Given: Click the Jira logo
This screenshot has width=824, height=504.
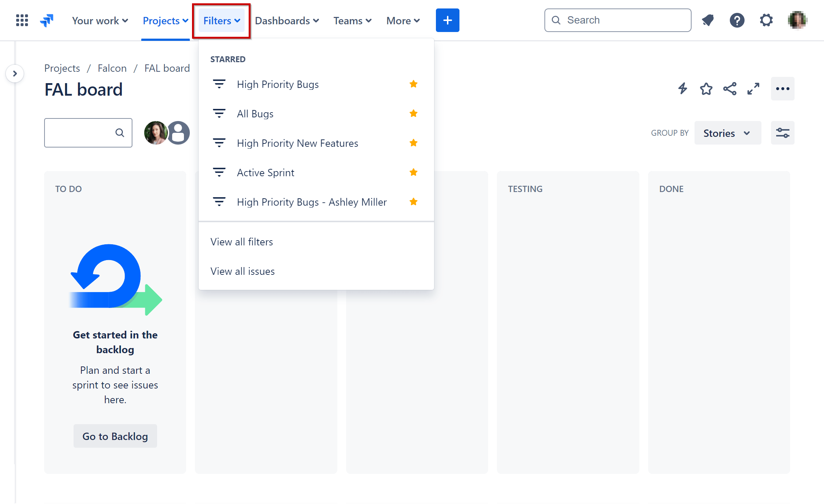Looking at the screenshot, I should coord(46,20).
